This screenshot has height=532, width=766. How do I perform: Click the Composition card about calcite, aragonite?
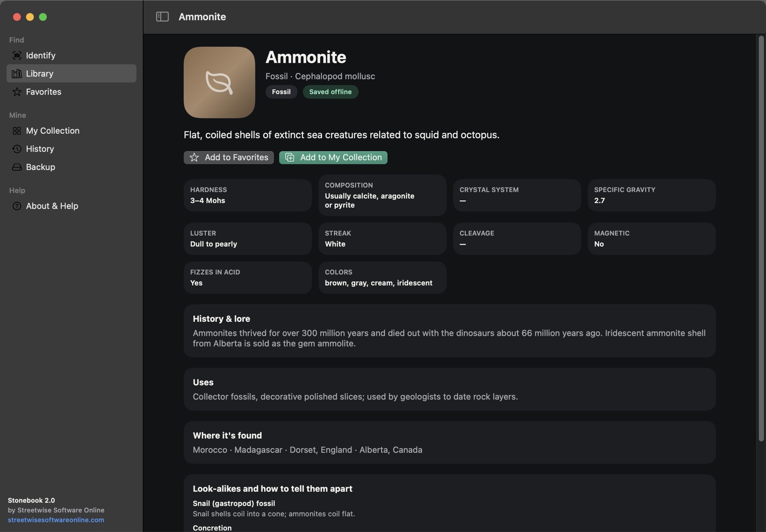click(x=383, y=195)
